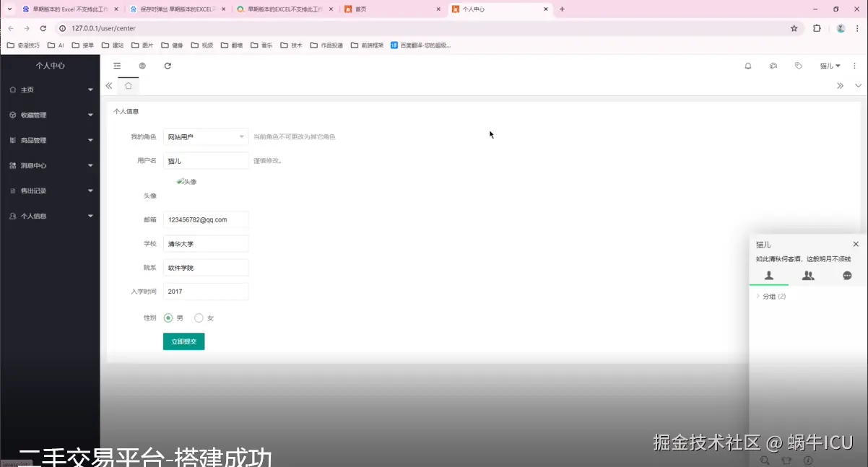Image resolution: width=868 pixels, height=467 pixels.
Task: Click the page refresh icon in admin header
Action: (168, 66)
